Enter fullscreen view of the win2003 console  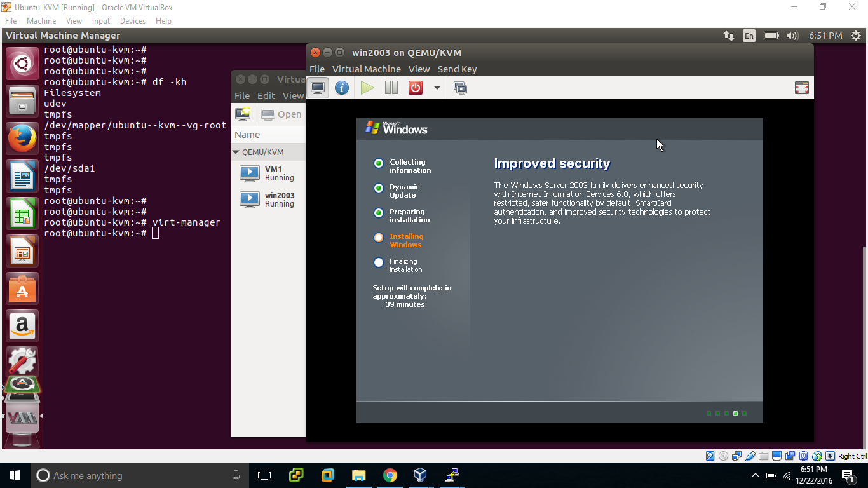click(x=801, y=88)
